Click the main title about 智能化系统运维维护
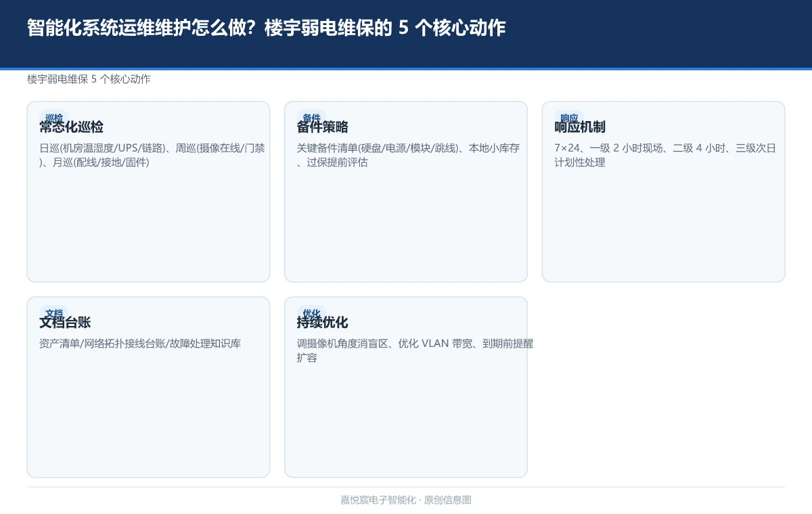 (x=266, y=28)
